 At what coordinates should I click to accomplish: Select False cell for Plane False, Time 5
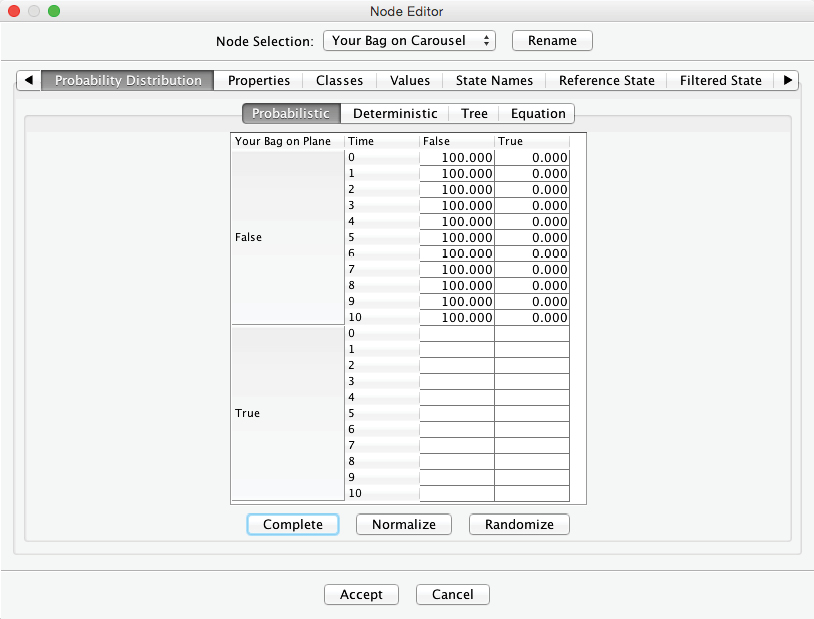click(x=457, y=237)
